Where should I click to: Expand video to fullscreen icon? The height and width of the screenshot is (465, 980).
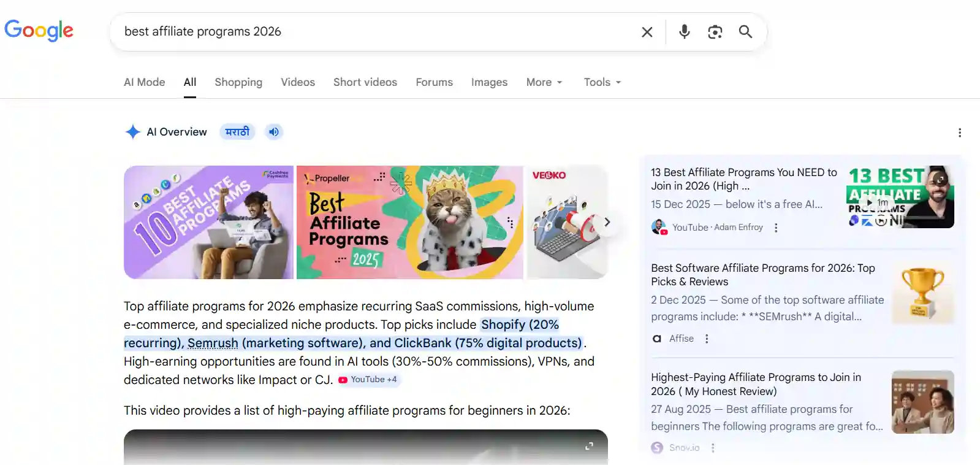coord(589,446)
